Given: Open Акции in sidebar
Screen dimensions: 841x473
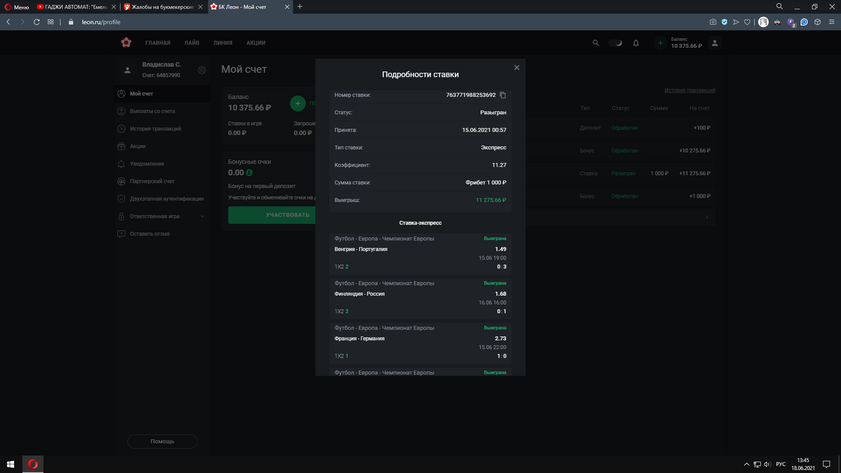Looking at the screenshot, I should pos(163,146).
